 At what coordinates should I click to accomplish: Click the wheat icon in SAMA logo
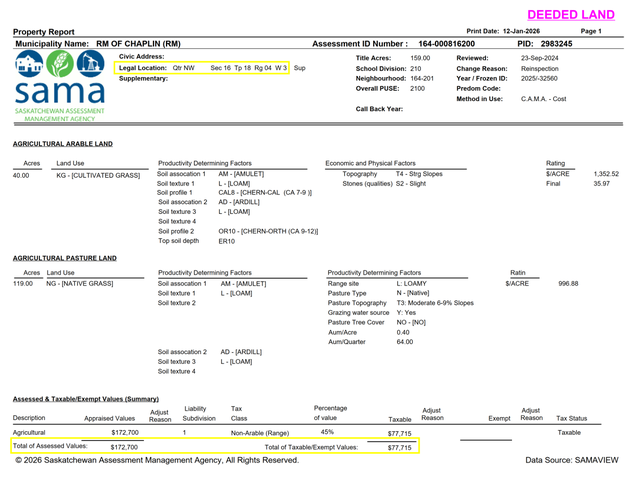(57, 67)
